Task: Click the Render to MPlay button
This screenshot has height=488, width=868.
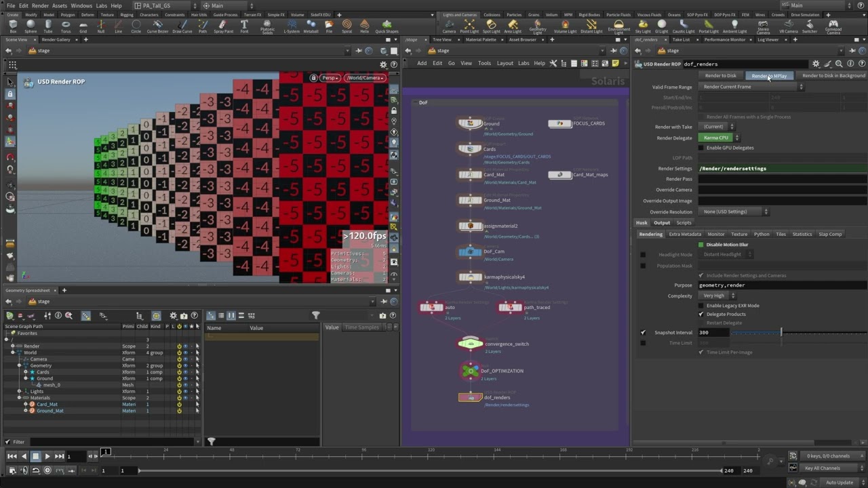Action: point(769,75)
